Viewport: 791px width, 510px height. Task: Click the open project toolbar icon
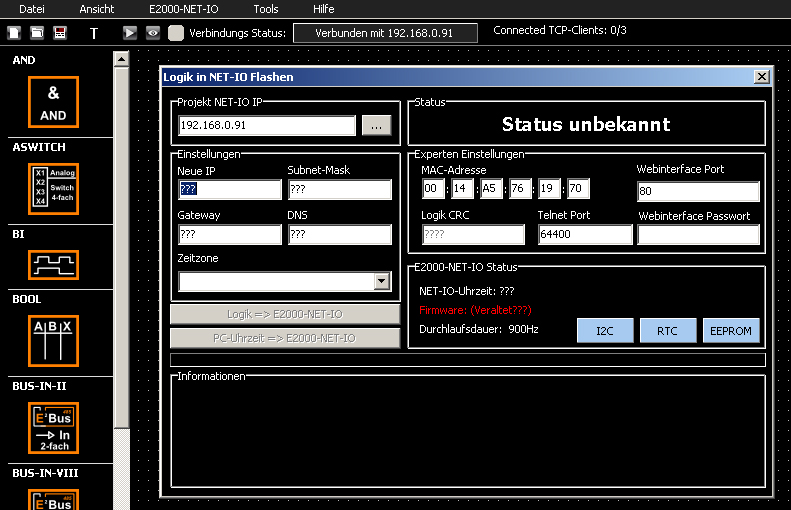coord(36,33)
